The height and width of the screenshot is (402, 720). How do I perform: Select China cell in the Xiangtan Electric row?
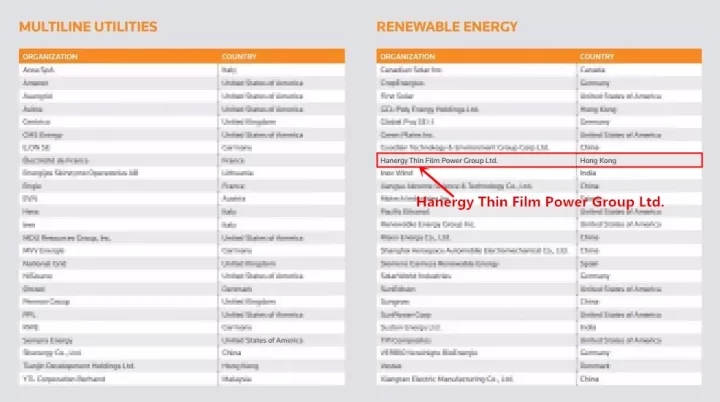click(x=639, y=379)
